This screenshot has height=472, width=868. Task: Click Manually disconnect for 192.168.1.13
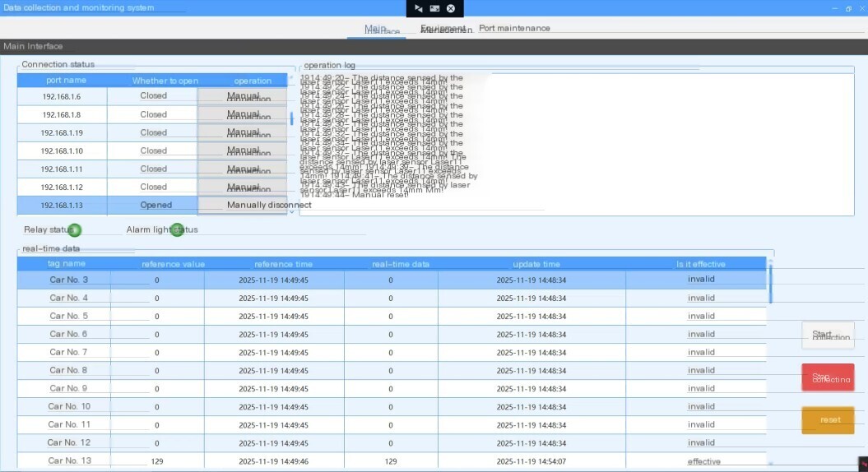coord(243,205)
